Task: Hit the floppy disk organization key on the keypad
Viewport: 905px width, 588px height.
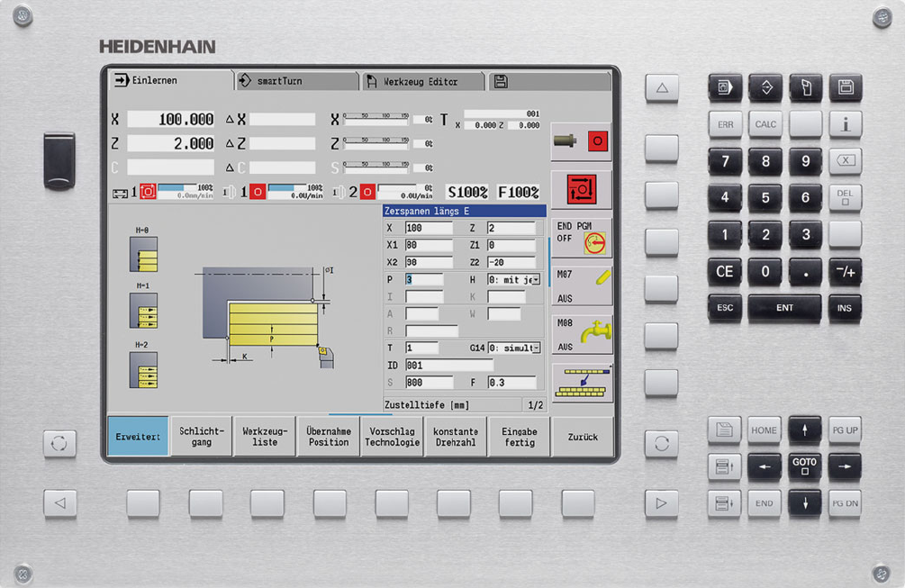Action: [846, 87]
